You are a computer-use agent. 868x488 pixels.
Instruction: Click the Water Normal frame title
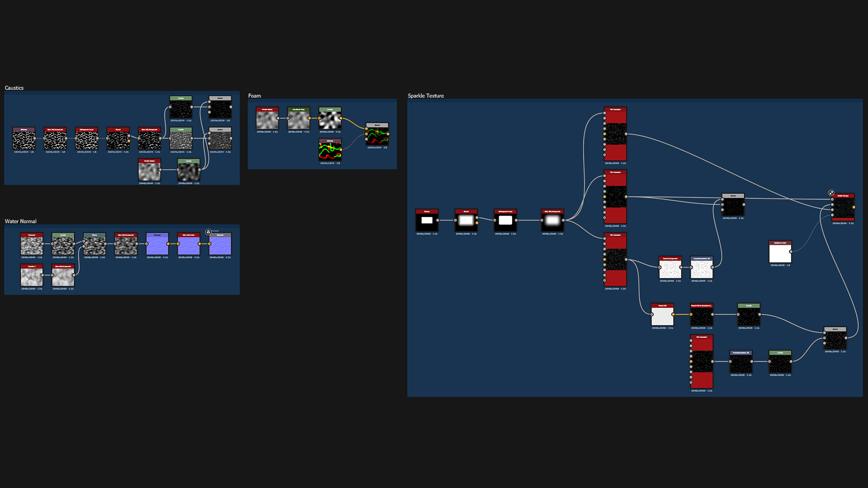click(x=20, y=221)
